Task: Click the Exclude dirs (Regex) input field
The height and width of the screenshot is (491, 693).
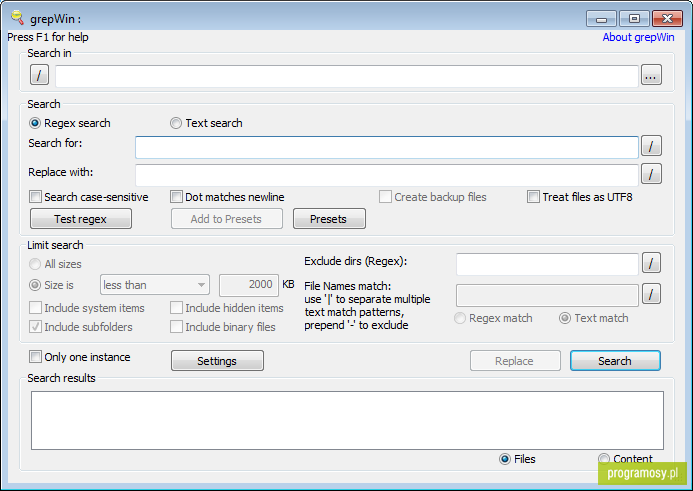Action: coord(547,264)
